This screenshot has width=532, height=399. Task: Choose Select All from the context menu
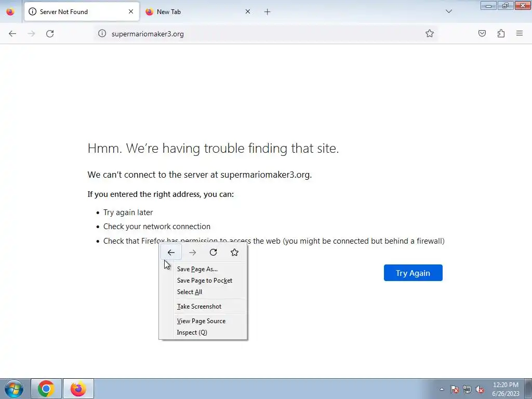[x=203, y=292]
